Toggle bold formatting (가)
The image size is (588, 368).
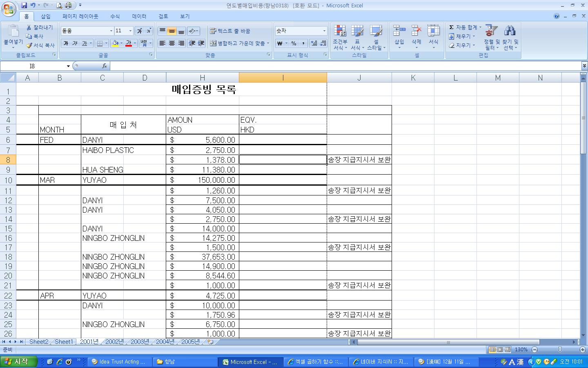click(66, 43)
